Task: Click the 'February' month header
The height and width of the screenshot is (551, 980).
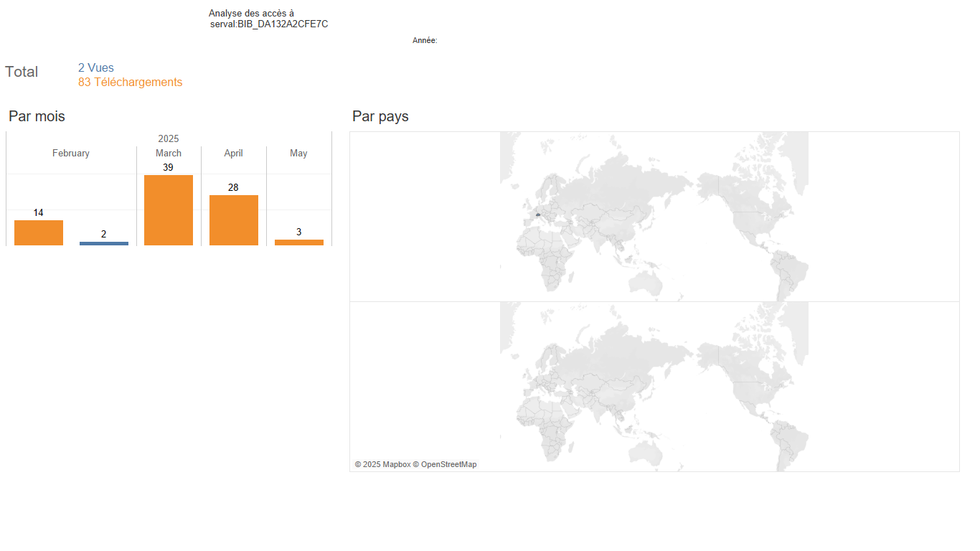Action: (71, 154)
